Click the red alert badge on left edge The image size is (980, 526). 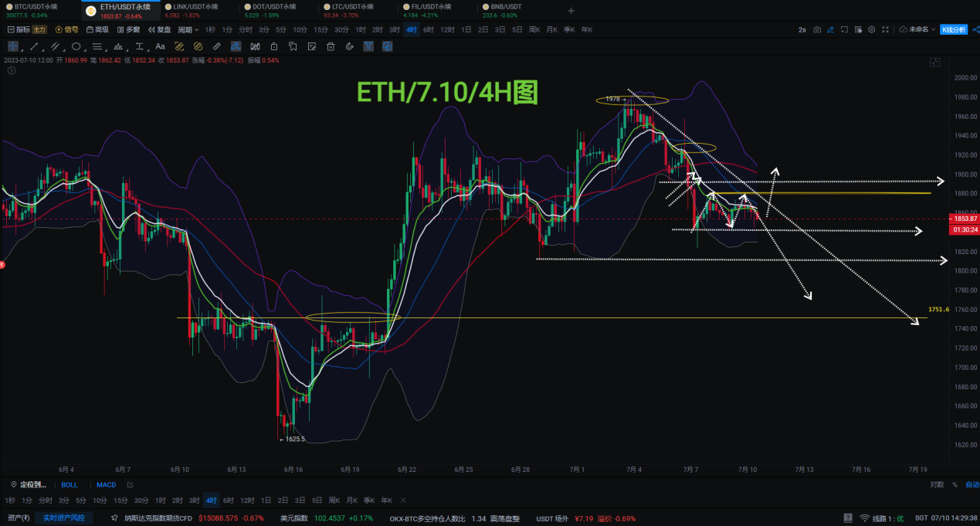point(2,265)
